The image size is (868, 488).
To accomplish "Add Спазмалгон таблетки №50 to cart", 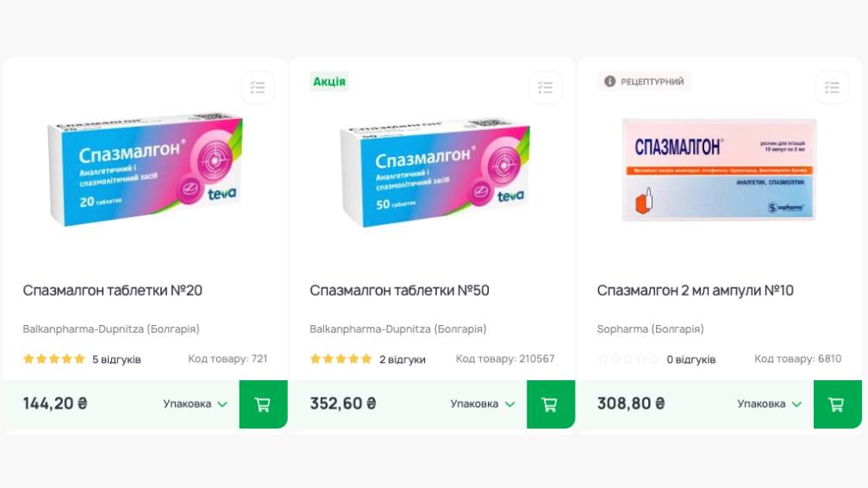I will point(550,404).
